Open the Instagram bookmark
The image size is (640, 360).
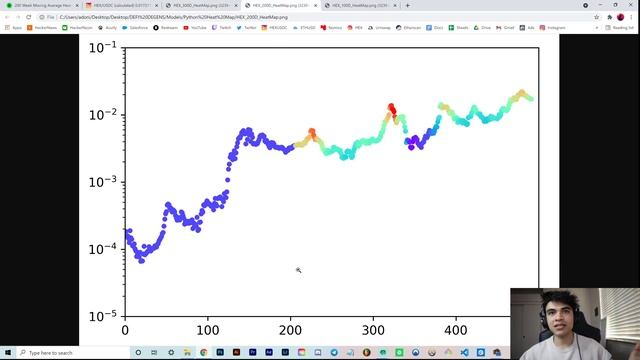[x=553, y=28]
